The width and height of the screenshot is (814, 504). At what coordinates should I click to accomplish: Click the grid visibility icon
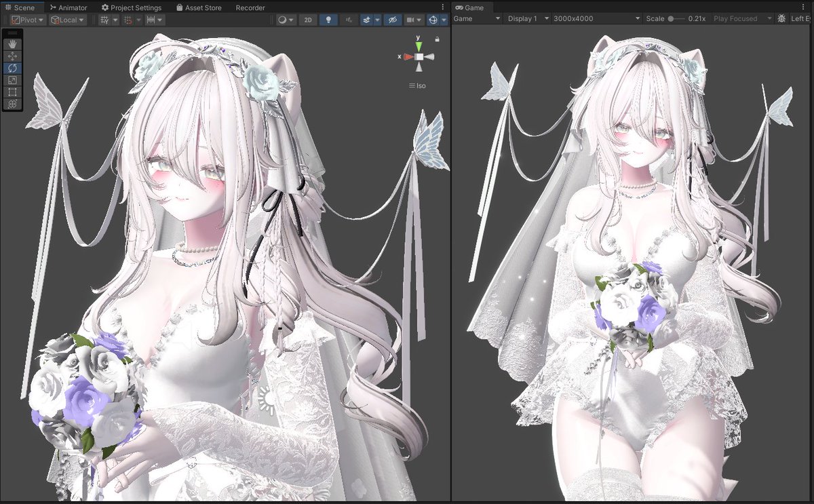click(104, 20)
